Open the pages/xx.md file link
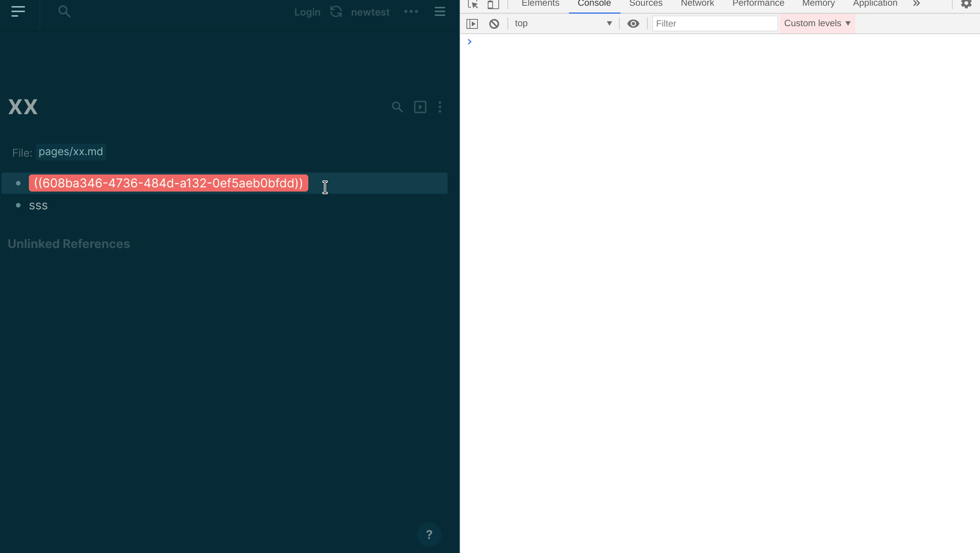The width and height of the screenshot is (980, 553). (71, 151)
